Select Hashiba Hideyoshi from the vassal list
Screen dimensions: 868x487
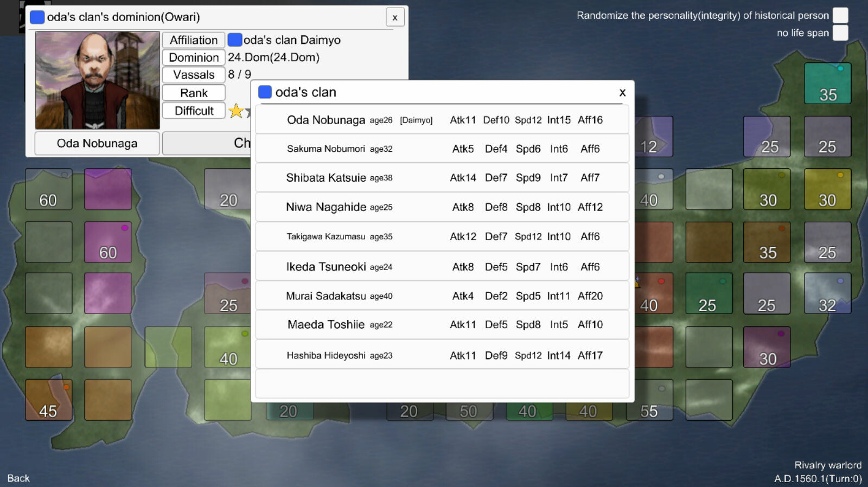442,355
